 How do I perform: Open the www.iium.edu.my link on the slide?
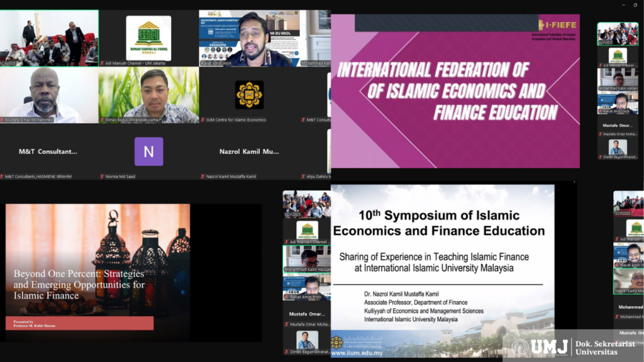coord(357,353)
